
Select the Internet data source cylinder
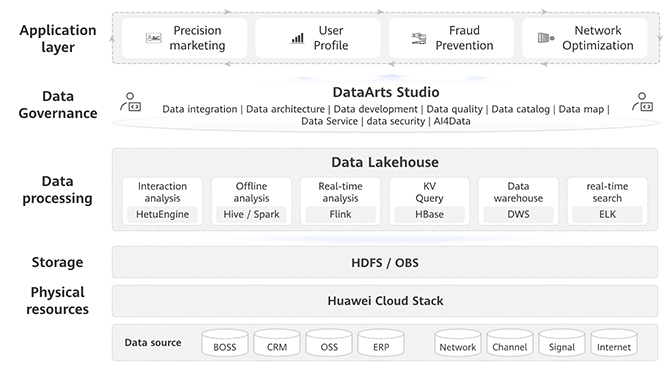(x=614, y=343)
